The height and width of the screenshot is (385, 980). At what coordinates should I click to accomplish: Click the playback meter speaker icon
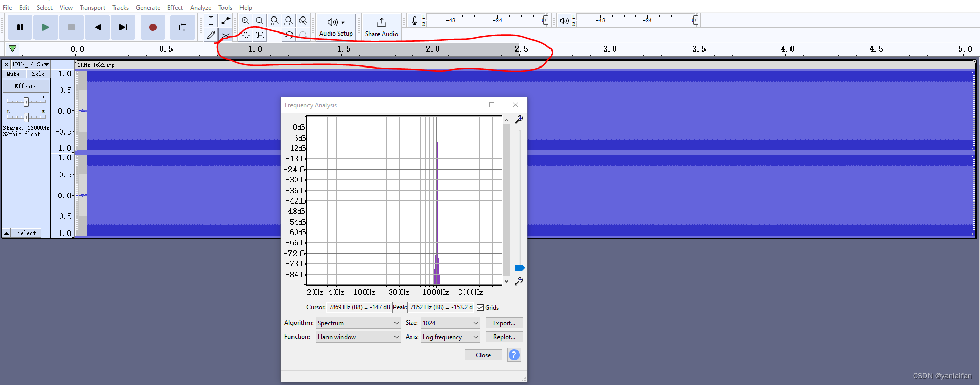coord(564,21)
